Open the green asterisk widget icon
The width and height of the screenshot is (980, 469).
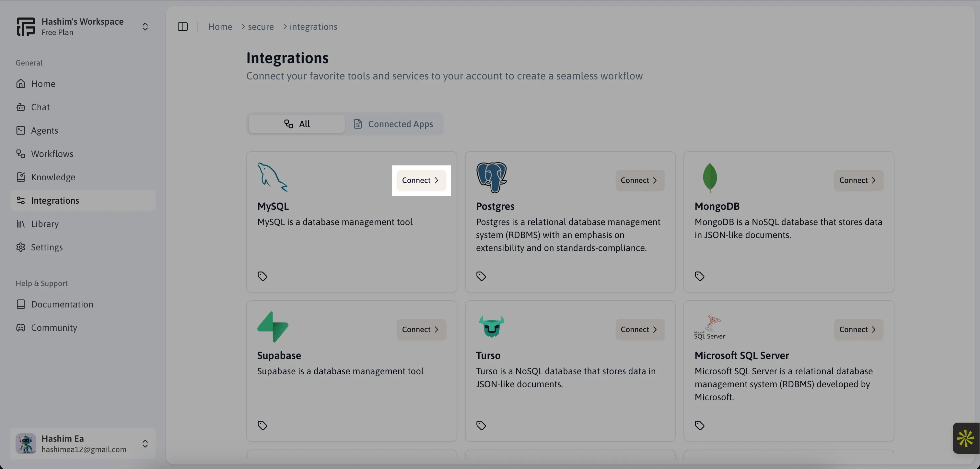[965, 439]
